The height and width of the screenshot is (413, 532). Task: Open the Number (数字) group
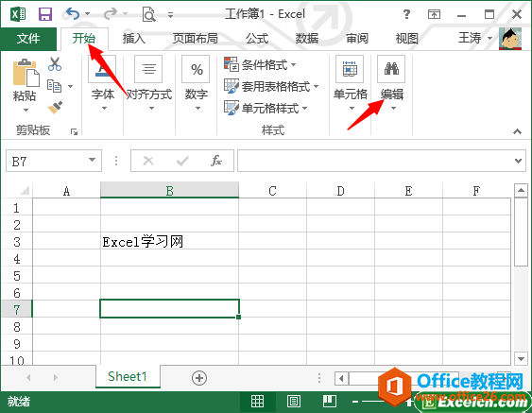click(x=197, y=83)
